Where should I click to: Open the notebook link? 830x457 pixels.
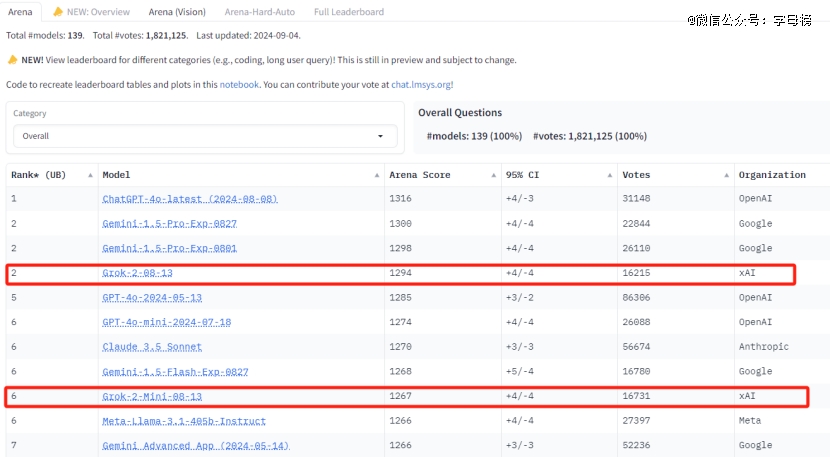239,84
